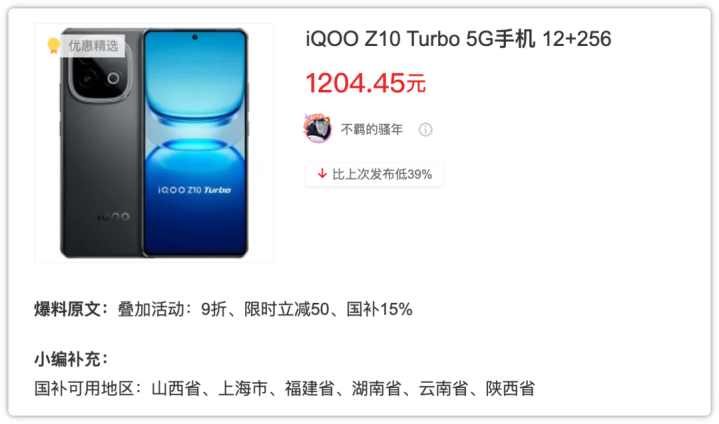Click the iQOO logo on the phone back

tap(113, 216)
